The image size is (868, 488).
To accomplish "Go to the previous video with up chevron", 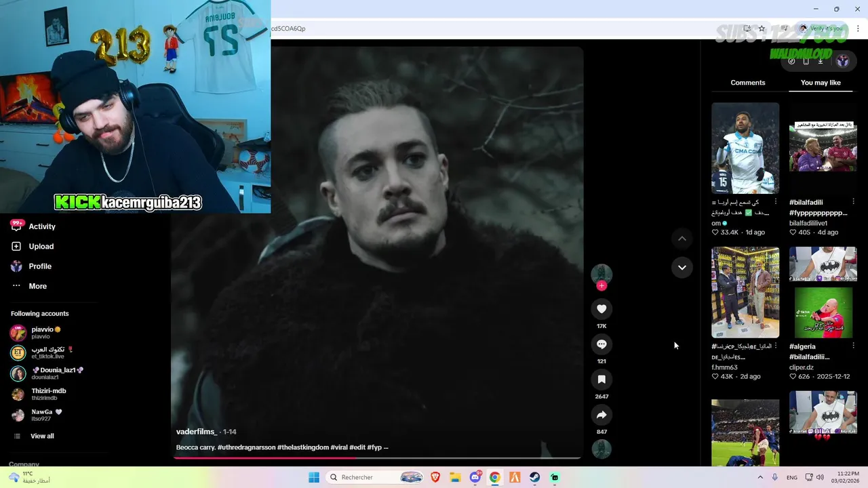I will point(682,239).
